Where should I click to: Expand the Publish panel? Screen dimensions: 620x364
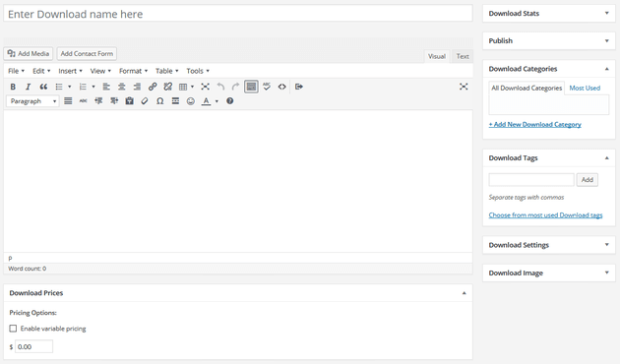pyautogui.click(x=607, y=40)
